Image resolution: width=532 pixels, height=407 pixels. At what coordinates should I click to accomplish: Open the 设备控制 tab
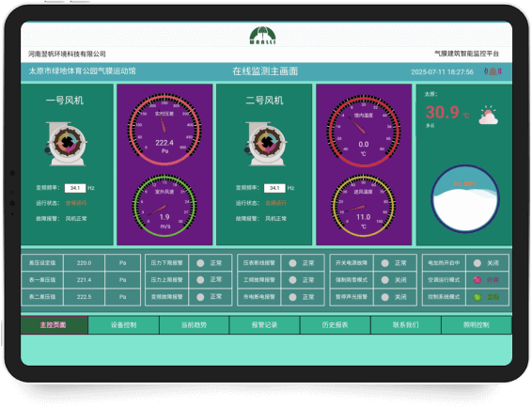[x=124, y=325]
